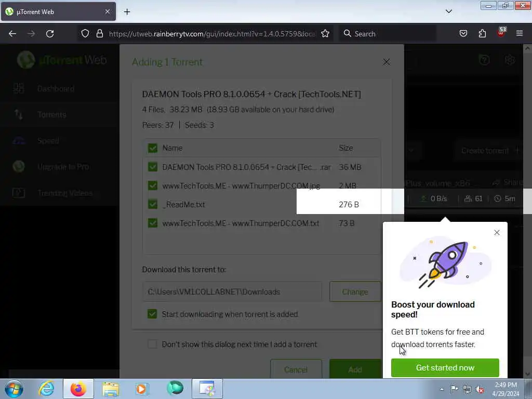Open Speed in the sidebar
This screenshot has width=532, height=399.
tap(48, 140)
